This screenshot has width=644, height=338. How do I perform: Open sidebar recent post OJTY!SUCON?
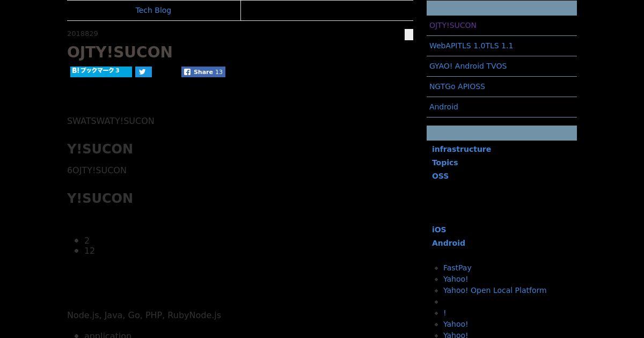(453, 25)
